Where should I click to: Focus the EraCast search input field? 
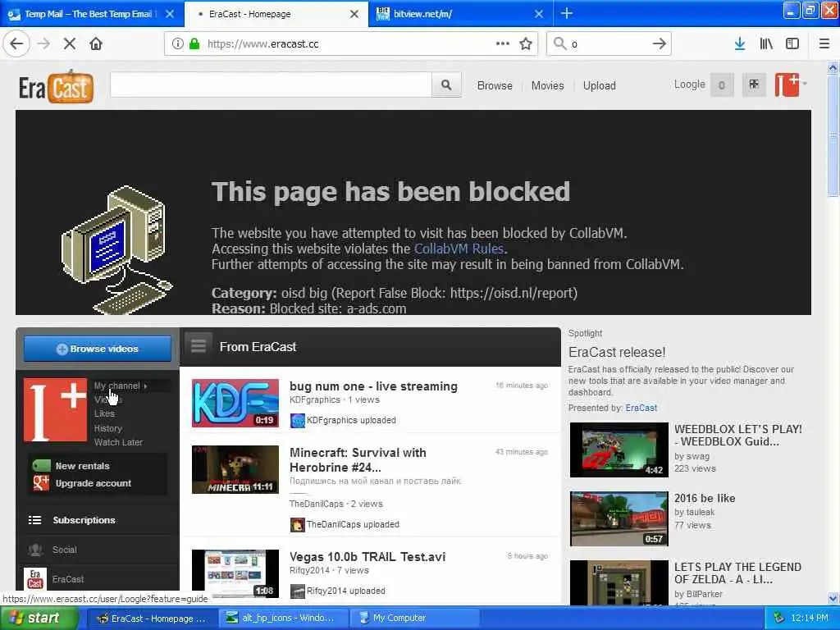point(271,84)
